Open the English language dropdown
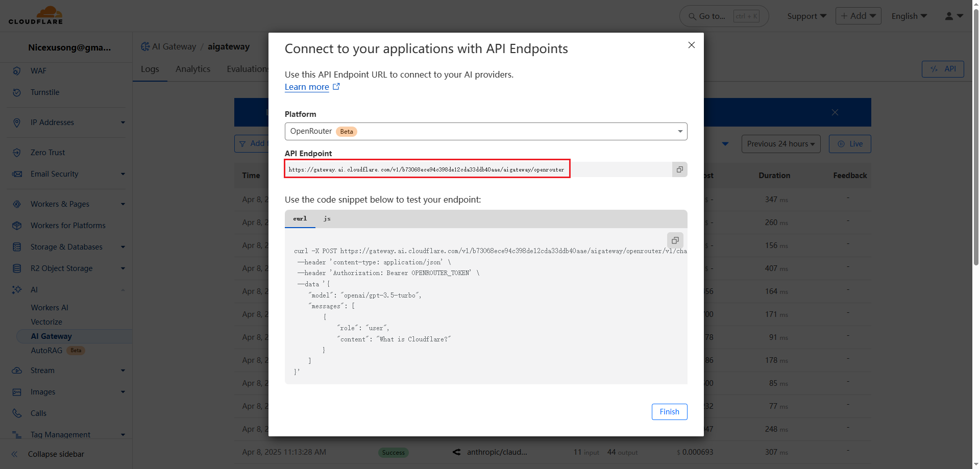 coord(909,16)
